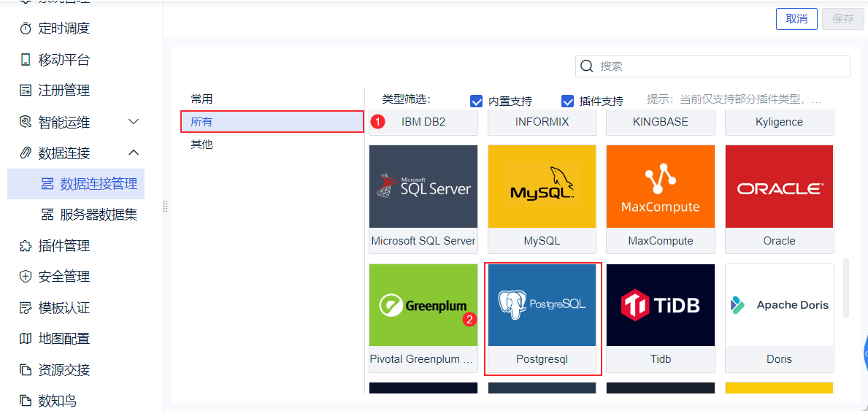Uncheck the 内置支持 checkbox
868x411 pixels.
[x=476, y=101]
